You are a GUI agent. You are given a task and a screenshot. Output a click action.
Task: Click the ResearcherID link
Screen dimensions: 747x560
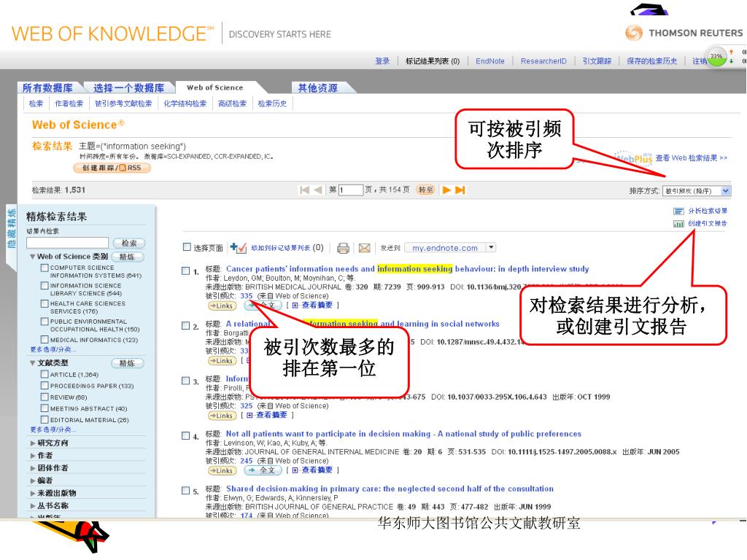(x=543, y=61)
